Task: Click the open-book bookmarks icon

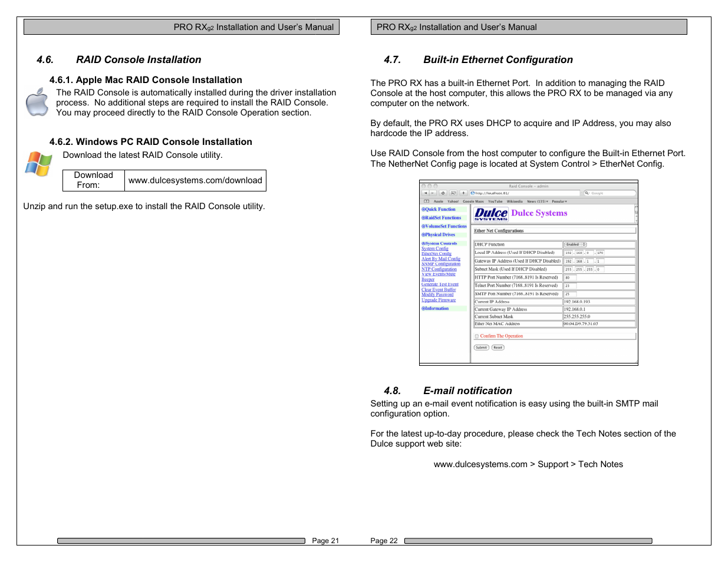Action: 426,201
